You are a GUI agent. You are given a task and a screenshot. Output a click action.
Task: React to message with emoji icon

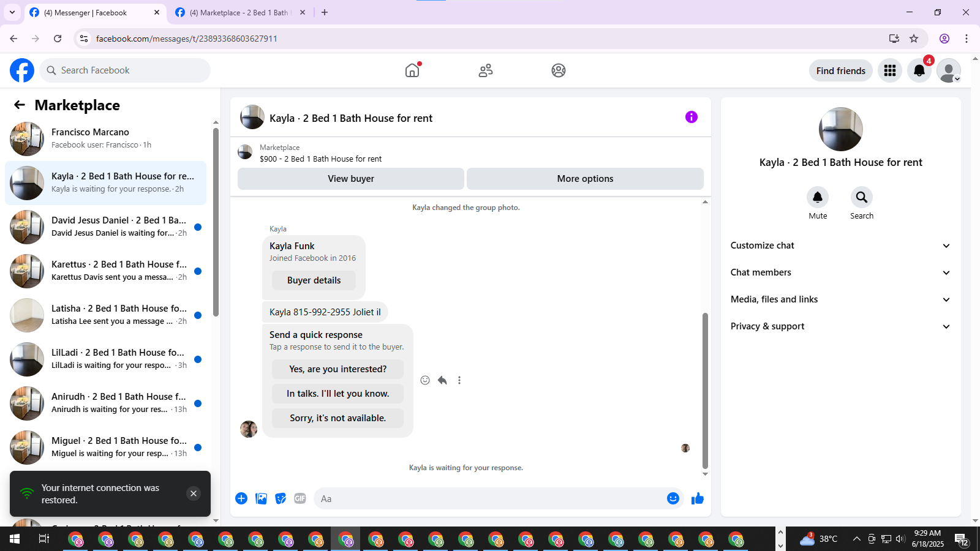click(x=425, y=380)
